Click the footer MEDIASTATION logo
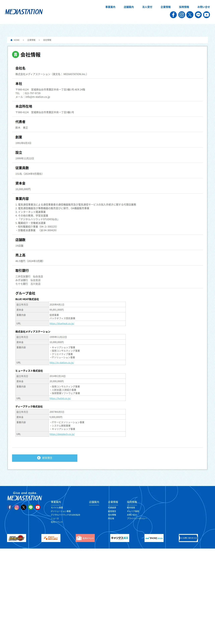This screenshot has width=215, height=644. point(24,496)
